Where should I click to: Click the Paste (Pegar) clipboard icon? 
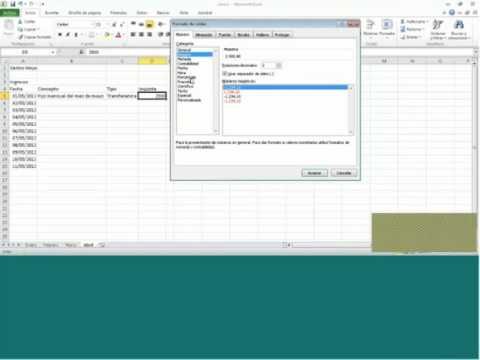tap(8, 25)
